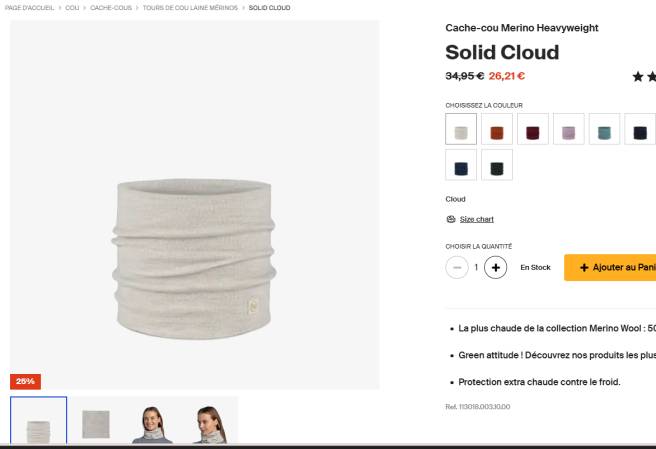
Task: Add product with Ajouter au Panier button
Action: pyautogui.click(x=610, y=267)
